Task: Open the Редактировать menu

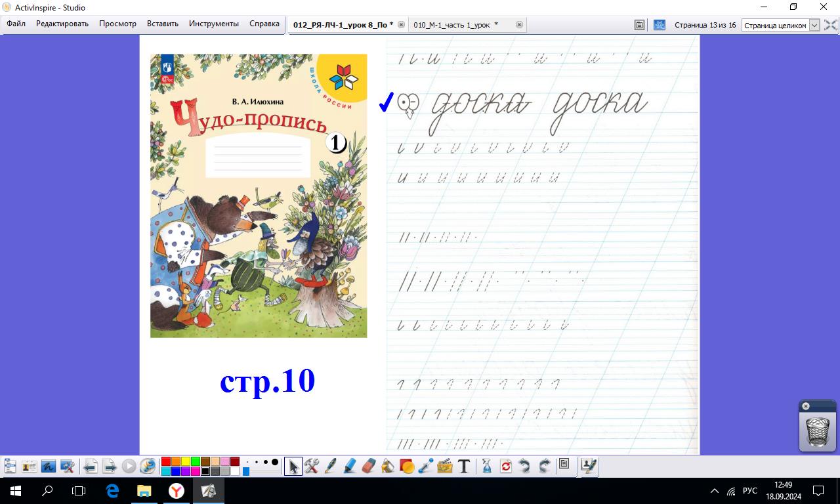Action: [62, 24]
